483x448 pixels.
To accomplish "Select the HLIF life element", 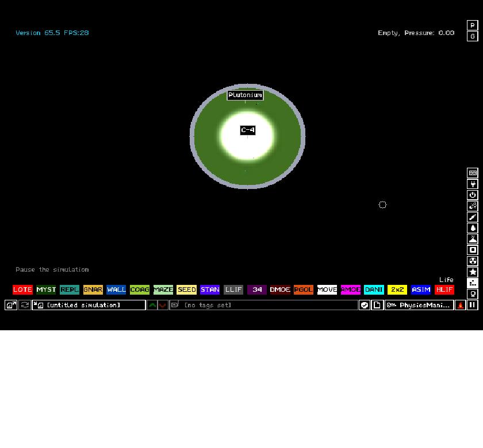I will coord(444,289).
